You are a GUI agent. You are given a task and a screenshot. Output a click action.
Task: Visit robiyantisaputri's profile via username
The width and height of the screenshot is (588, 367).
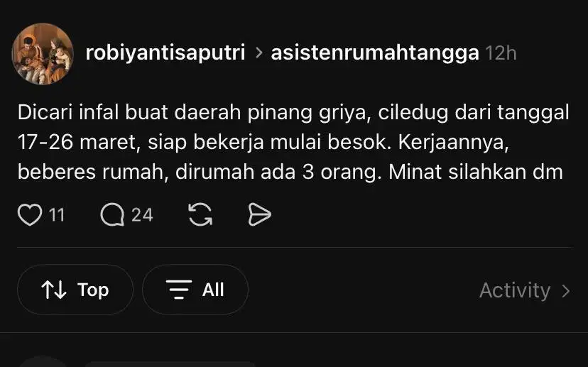[x=165, y=53]
